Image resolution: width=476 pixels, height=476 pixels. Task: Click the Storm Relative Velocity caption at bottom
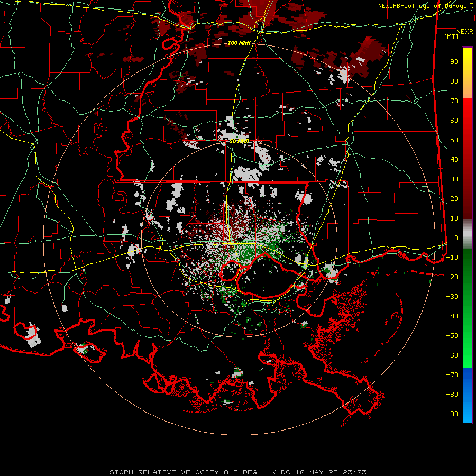click(x=237, y=472)
